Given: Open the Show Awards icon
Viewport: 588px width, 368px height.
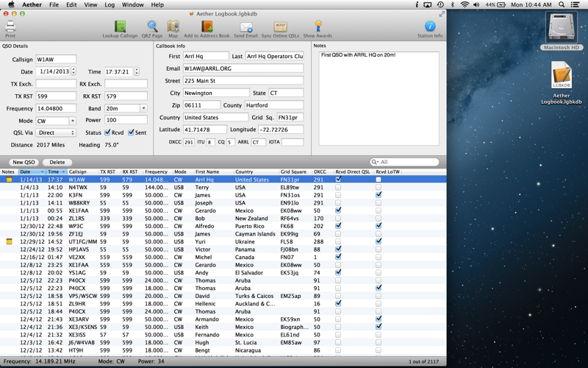Looking at the screenshot, I should click(318, 27).
